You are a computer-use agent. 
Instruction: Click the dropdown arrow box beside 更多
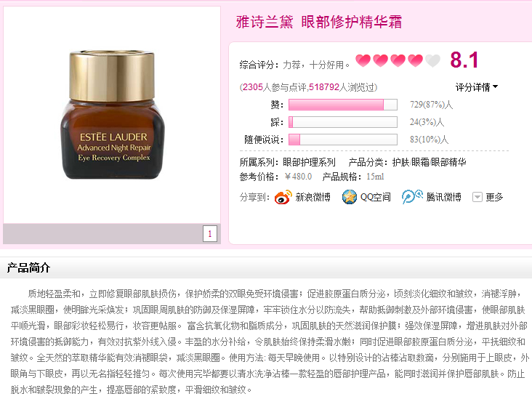tap(477, 197)
